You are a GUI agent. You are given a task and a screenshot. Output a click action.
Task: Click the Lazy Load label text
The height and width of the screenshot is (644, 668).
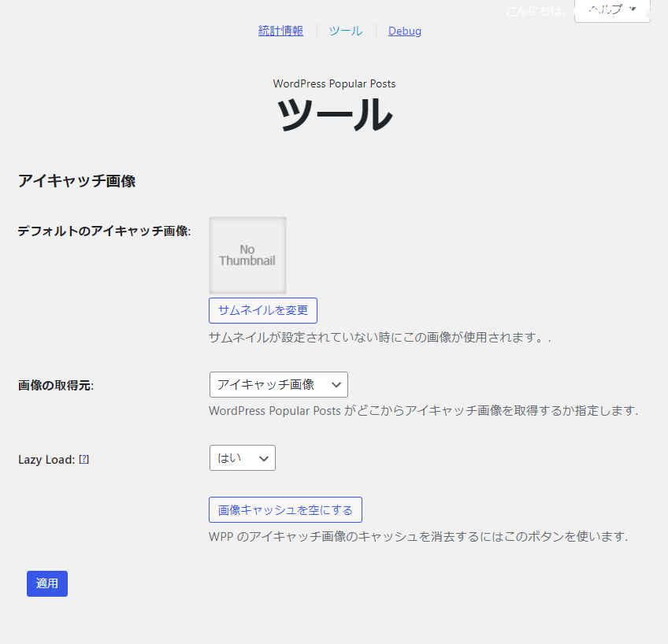(46, 460)
